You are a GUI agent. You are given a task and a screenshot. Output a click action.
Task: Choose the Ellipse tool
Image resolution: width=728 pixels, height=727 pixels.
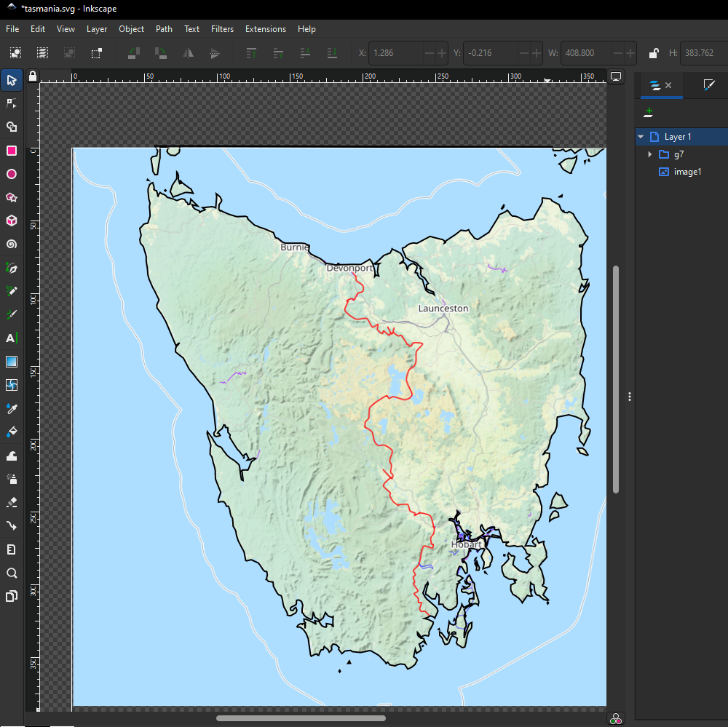click(x=12, y=174)
